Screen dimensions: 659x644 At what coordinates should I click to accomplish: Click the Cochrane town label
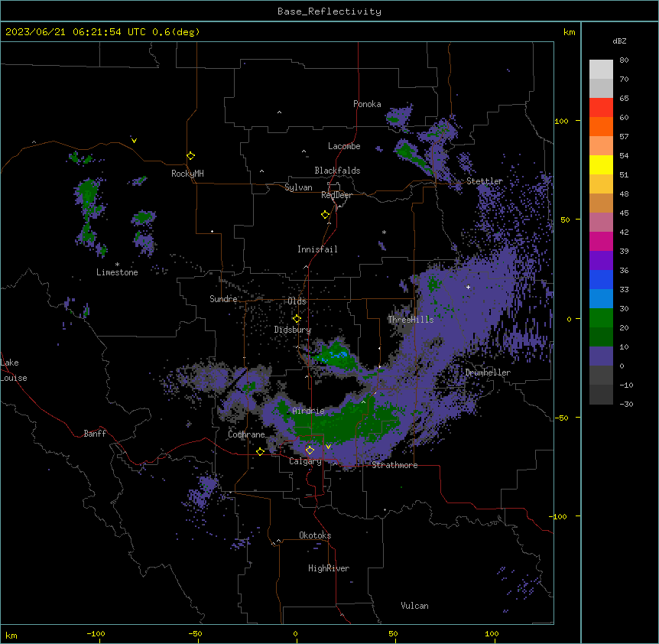click(246, 434)
